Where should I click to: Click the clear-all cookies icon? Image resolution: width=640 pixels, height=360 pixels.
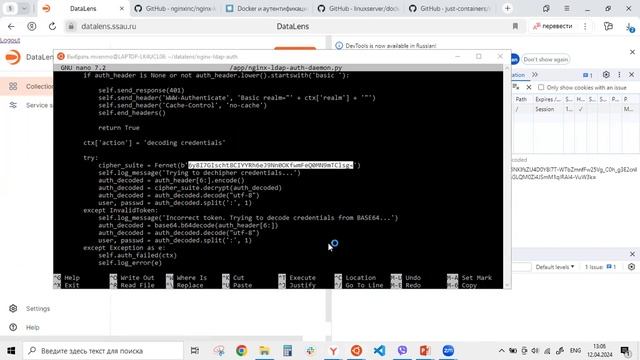516,87
